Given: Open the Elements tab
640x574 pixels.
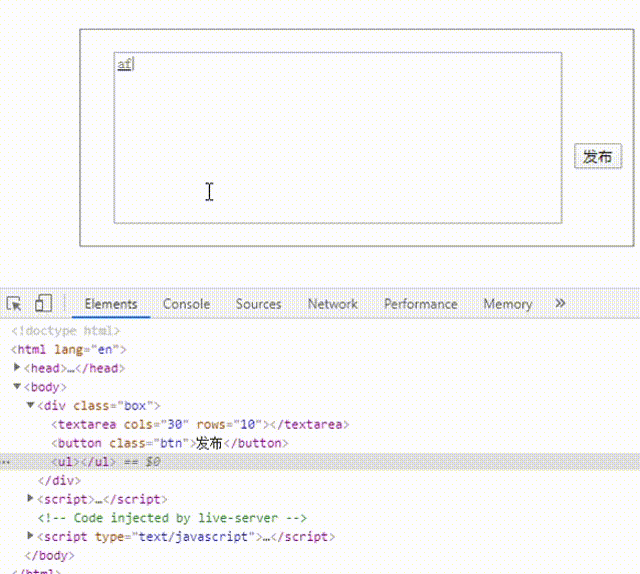Looking at the screenshot, I should click(x=111, y=304).
